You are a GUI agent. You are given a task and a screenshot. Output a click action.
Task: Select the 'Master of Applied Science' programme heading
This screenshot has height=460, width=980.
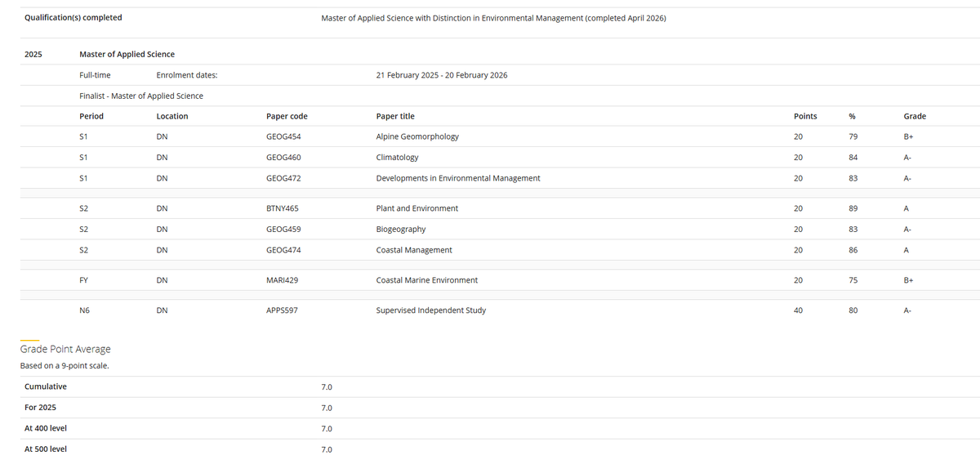click(x=127, y=55)
